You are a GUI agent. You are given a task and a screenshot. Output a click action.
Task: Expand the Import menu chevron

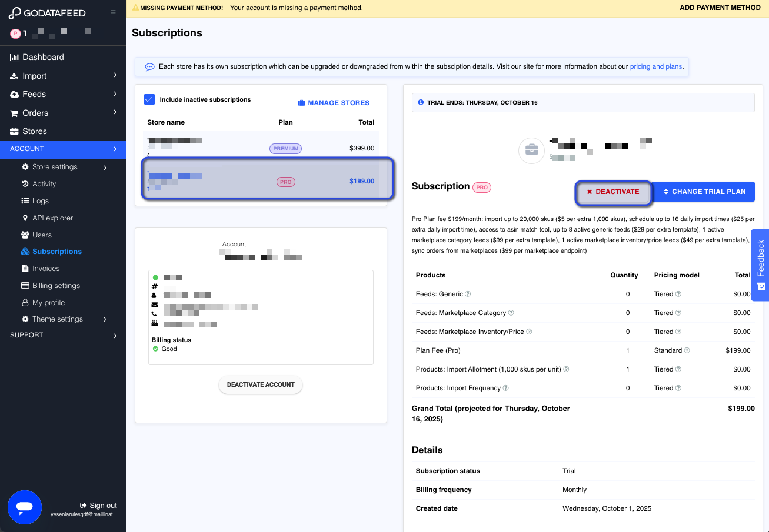click(115, 75)
